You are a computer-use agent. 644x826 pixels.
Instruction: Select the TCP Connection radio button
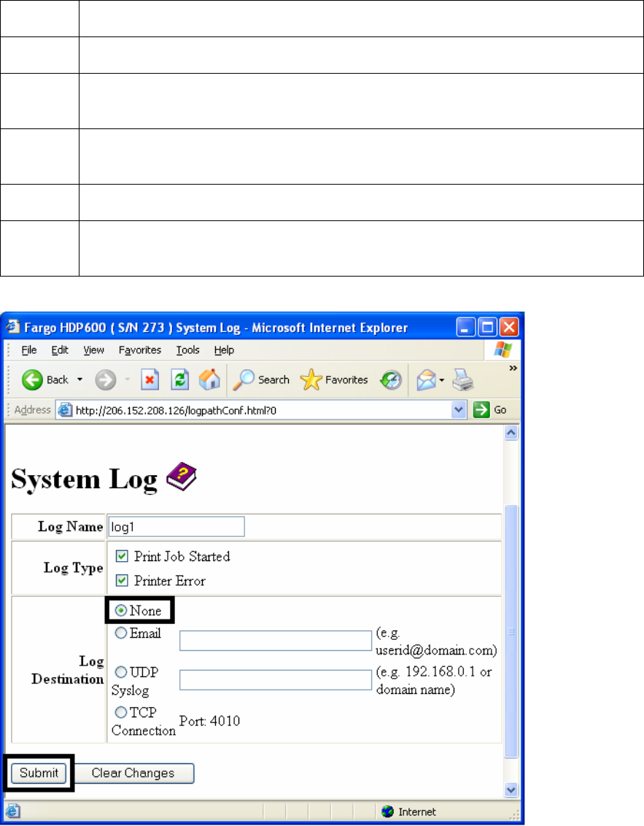pyautogui.click(x=120, y=712)
